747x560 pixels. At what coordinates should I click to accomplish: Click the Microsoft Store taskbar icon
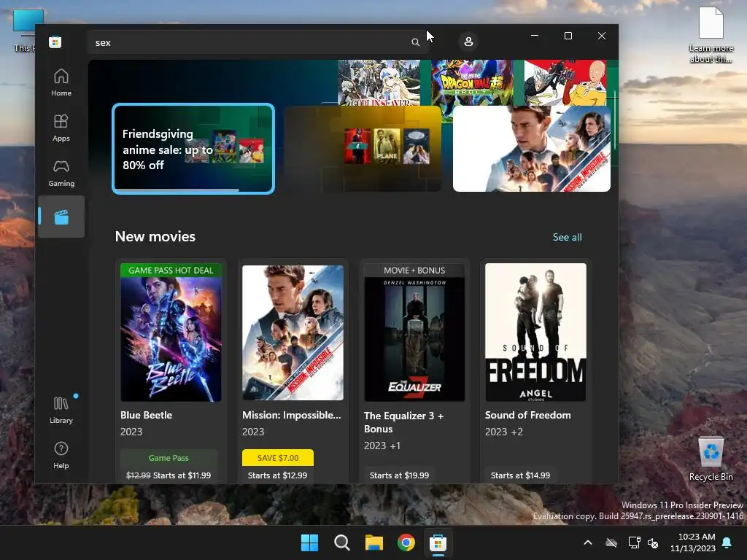coord(438,542)
